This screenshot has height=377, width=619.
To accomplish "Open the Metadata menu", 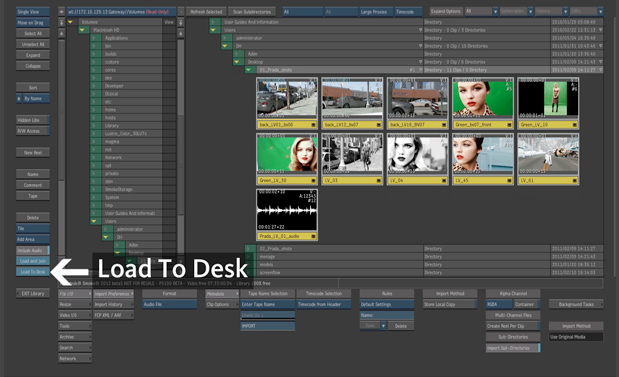I will click(x=222, y=294).
